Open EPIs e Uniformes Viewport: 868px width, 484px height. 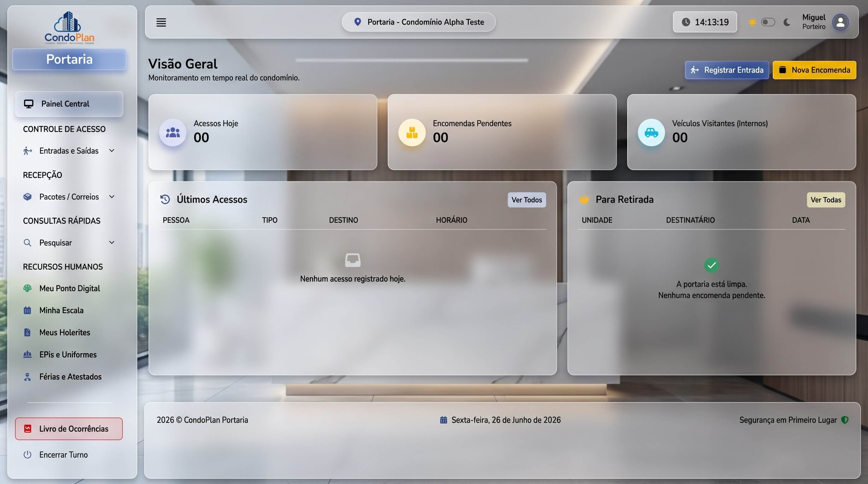click(68, 354)
